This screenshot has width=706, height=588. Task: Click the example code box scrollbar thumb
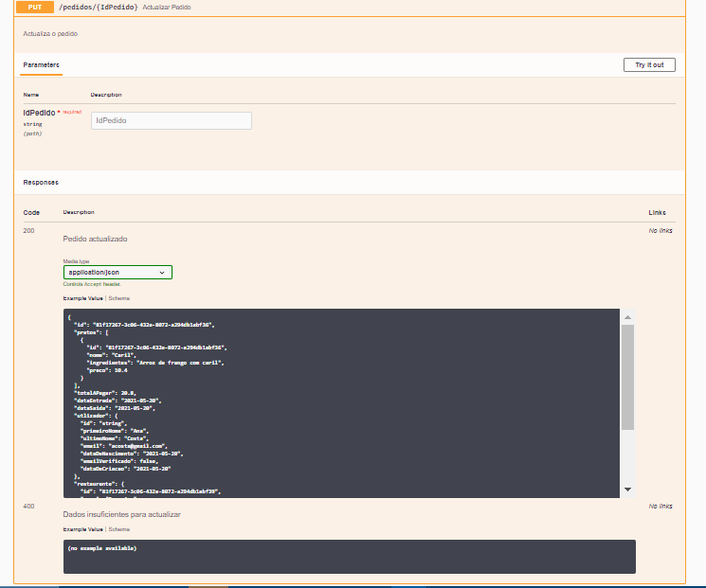[627, 377]
